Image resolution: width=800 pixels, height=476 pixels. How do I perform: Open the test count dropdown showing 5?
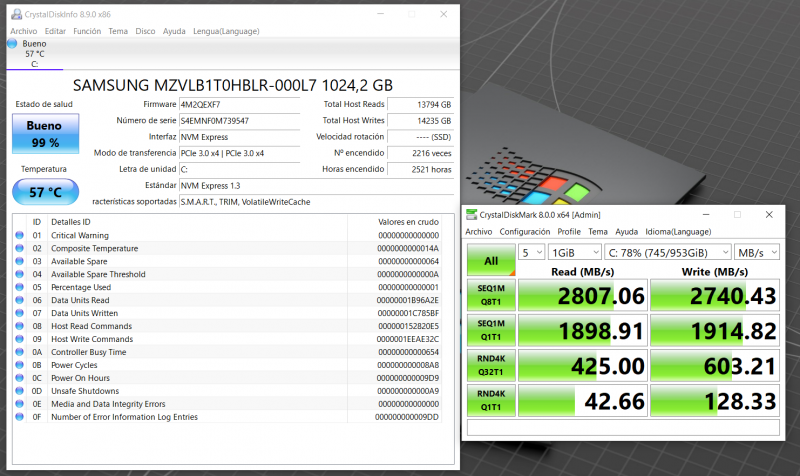coord(532,252)
